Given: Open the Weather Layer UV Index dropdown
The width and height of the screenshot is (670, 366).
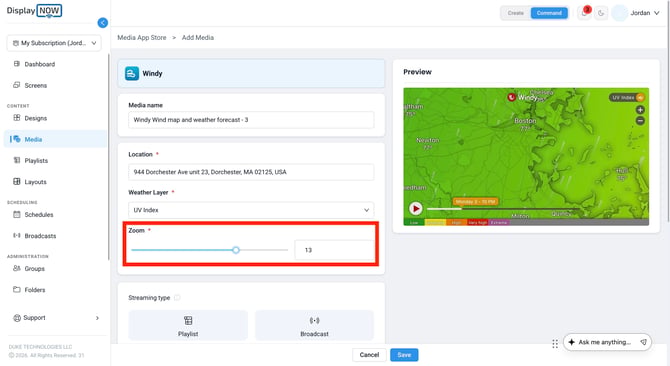Looking at the screenshot, I should [251, 210].
